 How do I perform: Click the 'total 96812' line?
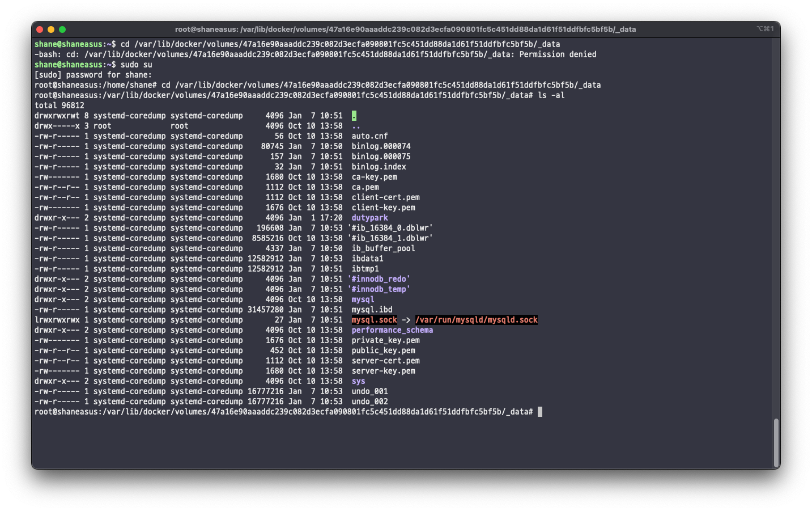pyautogui.click(x=59, y=105)
